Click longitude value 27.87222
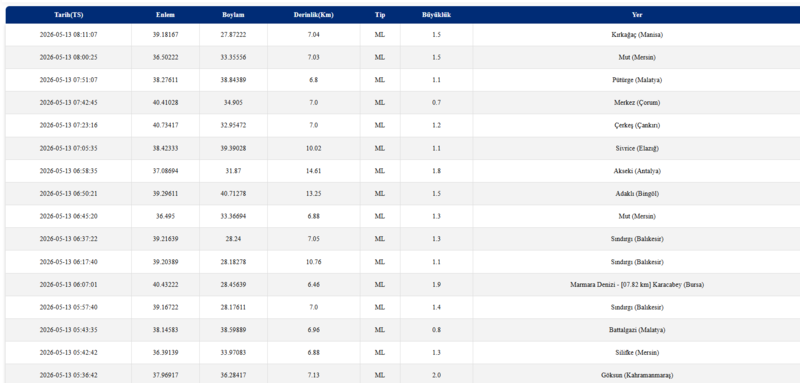 (233, 35)
